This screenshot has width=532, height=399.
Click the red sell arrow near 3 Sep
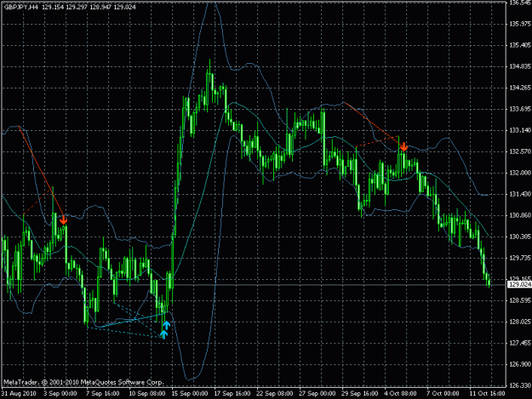[x=64, y=220]
